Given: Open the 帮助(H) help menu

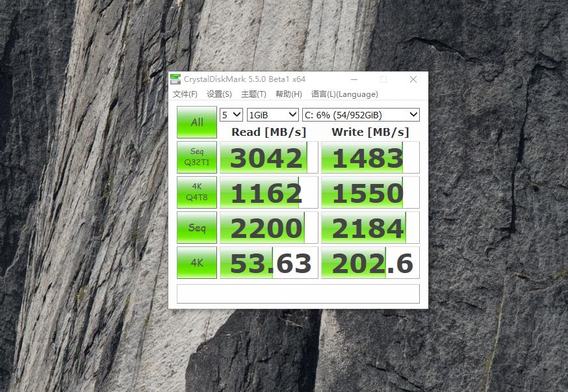Looking at the screenshot, I should (x=288, y=94).
